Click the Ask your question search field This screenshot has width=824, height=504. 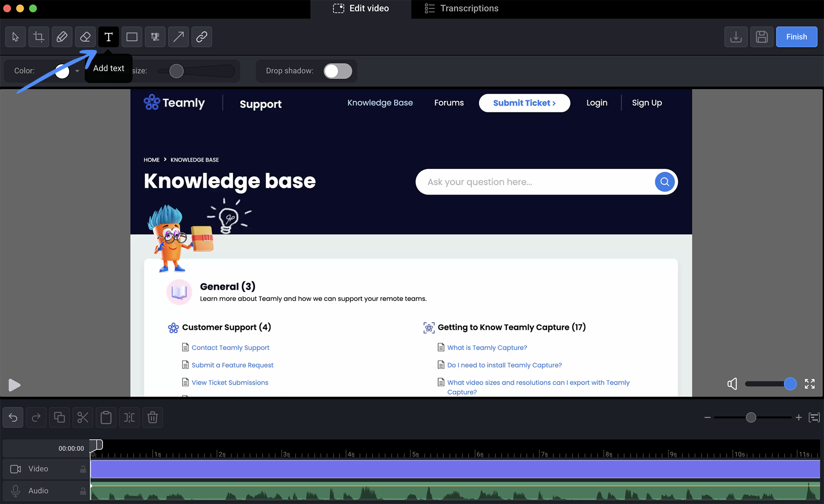[x=535, y=182]
